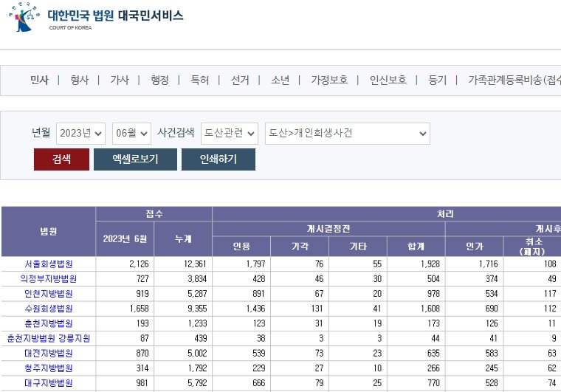
Task: Expand the 도산관련 case category dropdown
Action: tap(230, 134)
